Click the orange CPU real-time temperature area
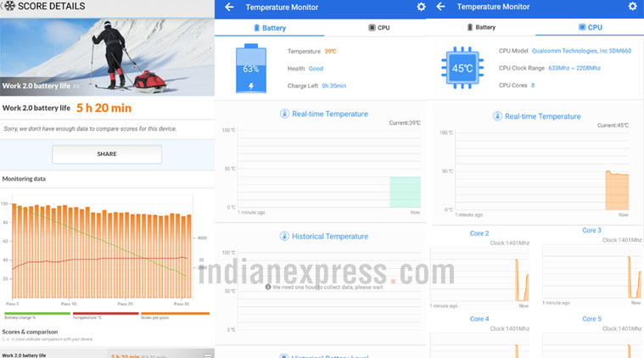This screenshot has width=644, height=358. tap(617, 191)
